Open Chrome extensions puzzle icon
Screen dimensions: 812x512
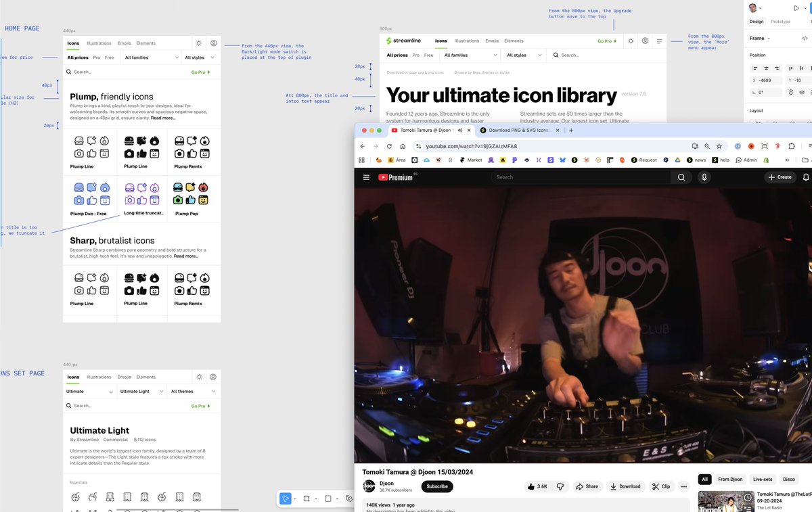pos(791,146)
